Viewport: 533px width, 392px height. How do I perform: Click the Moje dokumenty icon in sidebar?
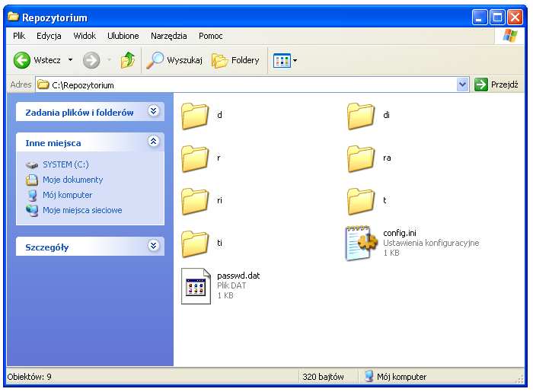click(32, 180)
